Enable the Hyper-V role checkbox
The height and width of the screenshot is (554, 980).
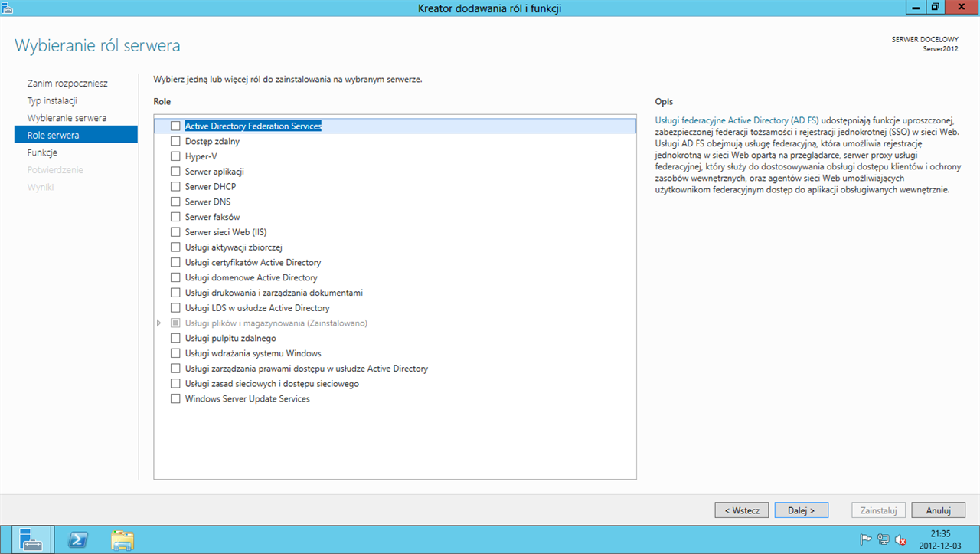click(x=175, y=156)
